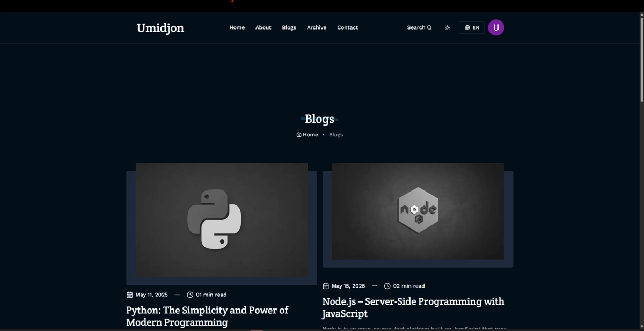Open the Python logo thumbnail
644x331 pixels.
pos(221,220)
